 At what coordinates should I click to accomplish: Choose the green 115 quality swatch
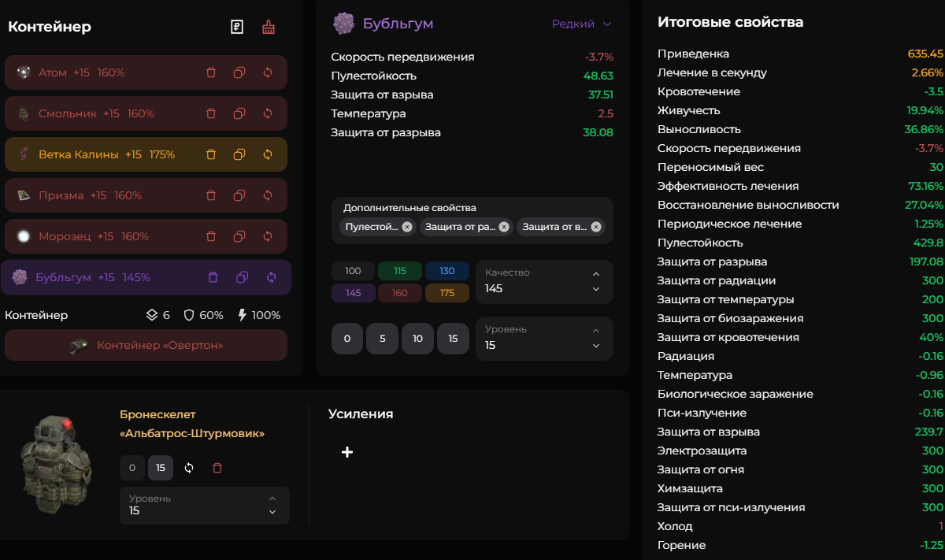click(x=400, y=271)
